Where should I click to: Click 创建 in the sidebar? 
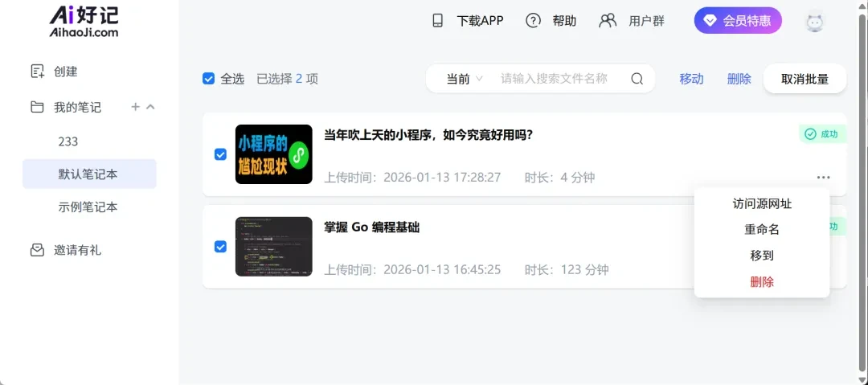(x=65, y=72)
